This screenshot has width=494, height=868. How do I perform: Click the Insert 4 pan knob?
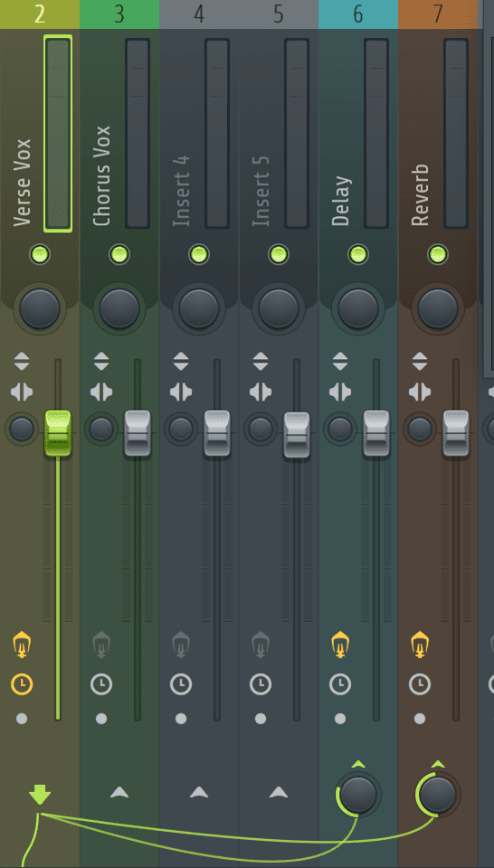pos(199,308)
